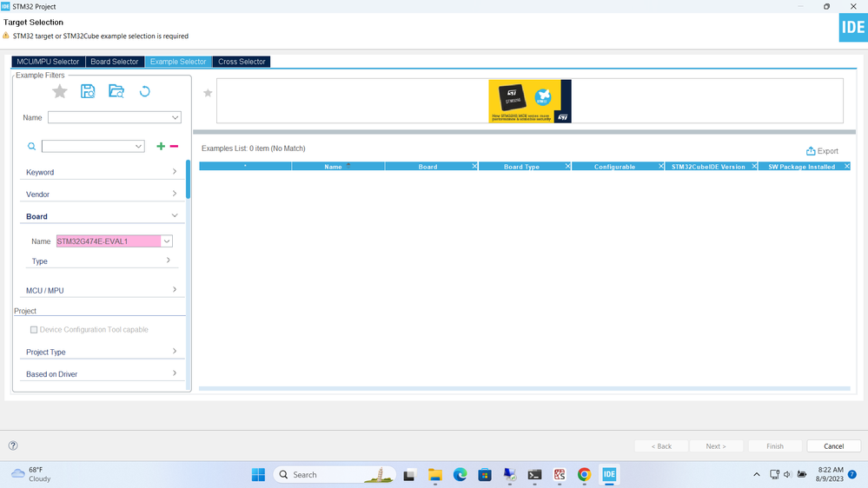Remove the Board Type column with its X
Screen dimensions: 868x488
(567, 166)
